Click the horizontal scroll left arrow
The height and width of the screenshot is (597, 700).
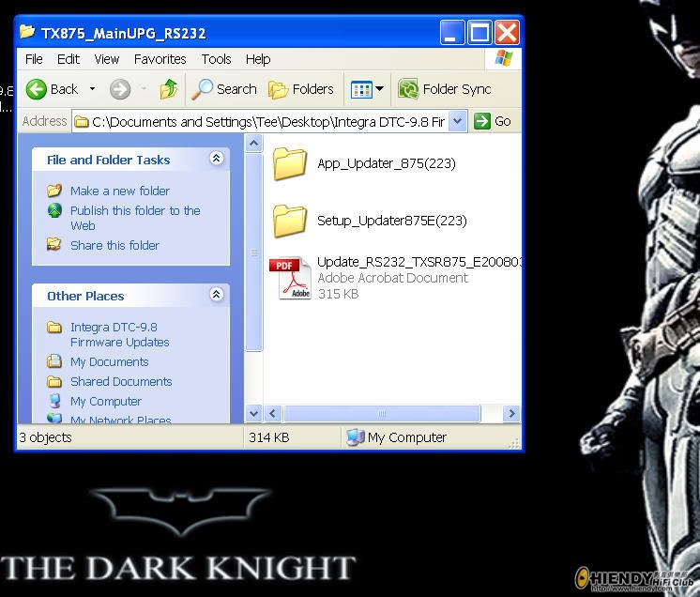pyautogui.click(x=272, y=413)
